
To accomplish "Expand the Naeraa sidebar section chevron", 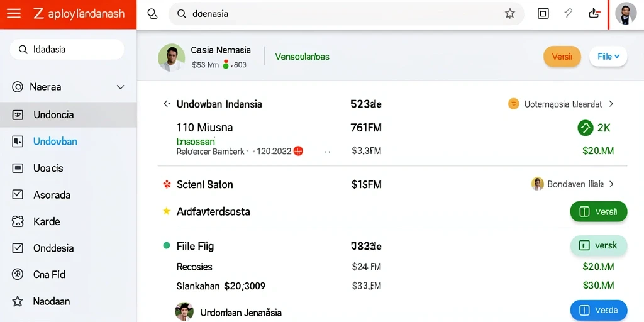I will [x=120, y=87].
